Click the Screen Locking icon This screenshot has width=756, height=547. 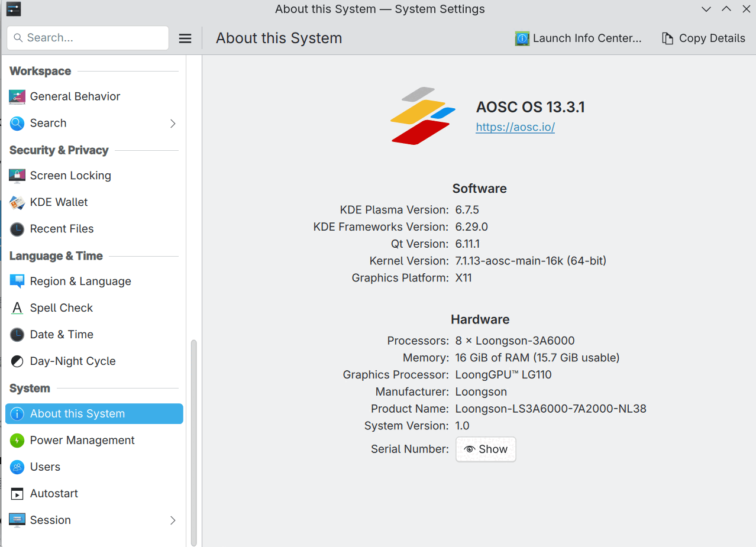pos(17,176)
